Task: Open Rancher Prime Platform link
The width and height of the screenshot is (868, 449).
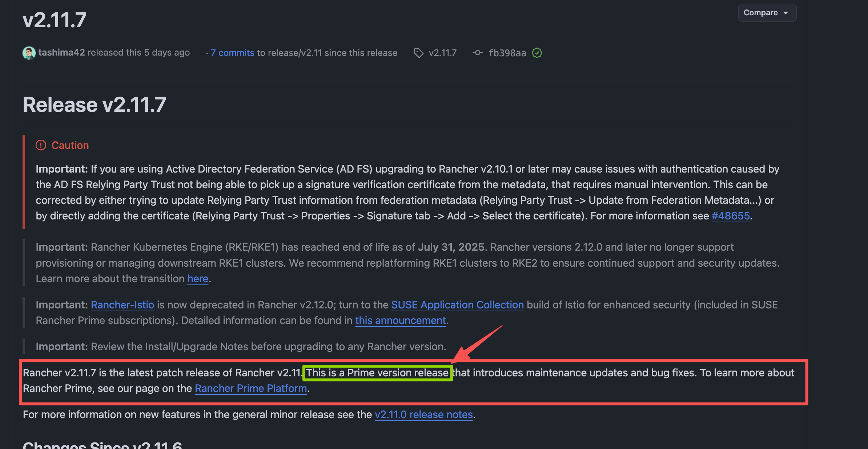Action: (251, 388)
